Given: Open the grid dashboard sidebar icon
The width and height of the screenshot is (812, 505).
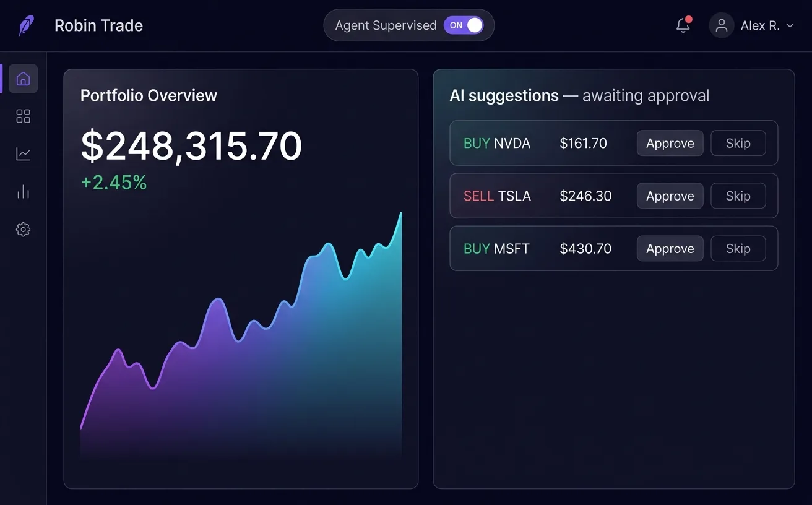Looking at the screenshot, I should tap(24, 116).
